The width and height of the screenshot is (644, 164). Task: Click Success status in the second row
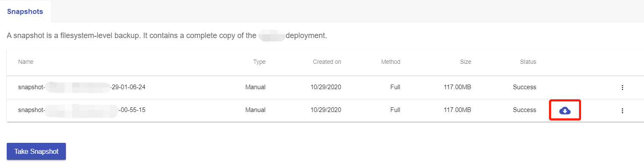click(x=524, y=110)
